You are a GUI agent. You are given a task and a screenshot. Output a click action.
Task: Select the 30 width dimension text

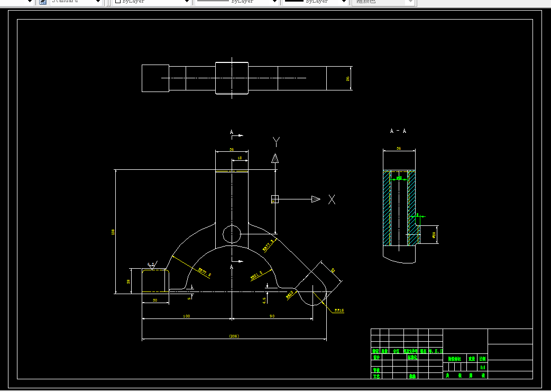coord(155,300)
